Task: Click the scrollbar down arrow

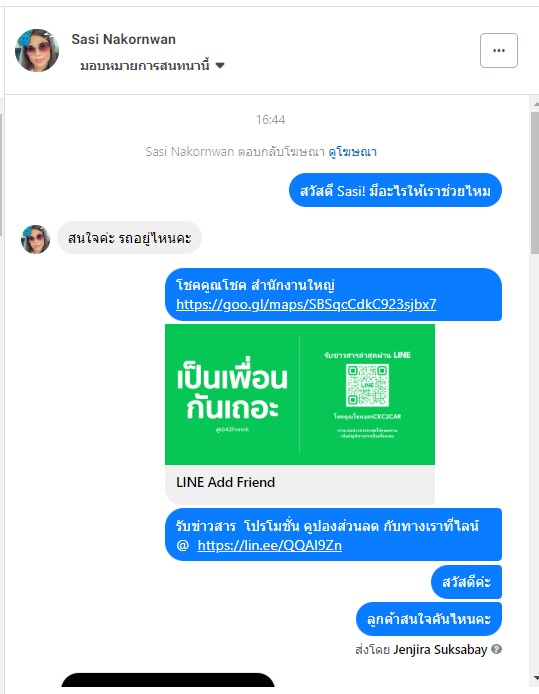Action: click(x=535, y=678)
